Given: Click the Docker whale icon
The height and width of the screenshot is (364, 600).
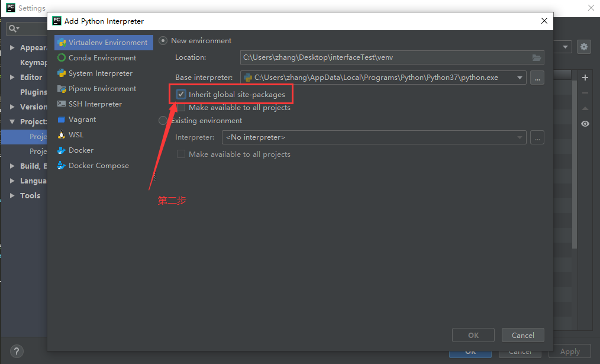Looking at the screenshot, I should click(61, 150).
